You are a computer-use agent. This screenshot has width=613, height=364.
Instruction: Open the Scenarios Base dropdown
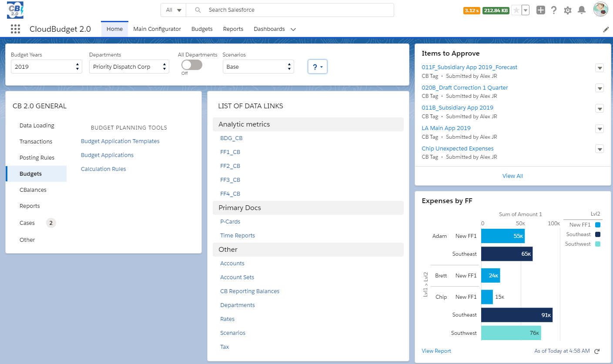(258, 67)
